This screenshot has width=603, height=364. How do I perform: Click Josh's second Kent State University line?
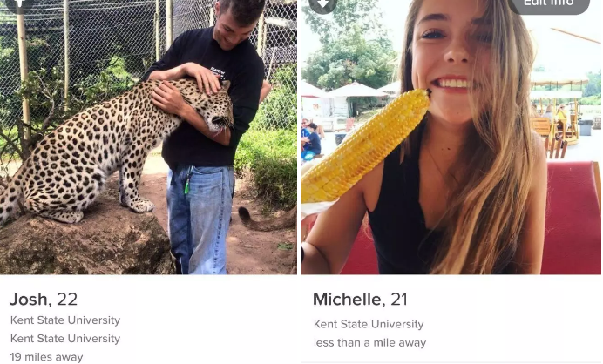(65, 339)
